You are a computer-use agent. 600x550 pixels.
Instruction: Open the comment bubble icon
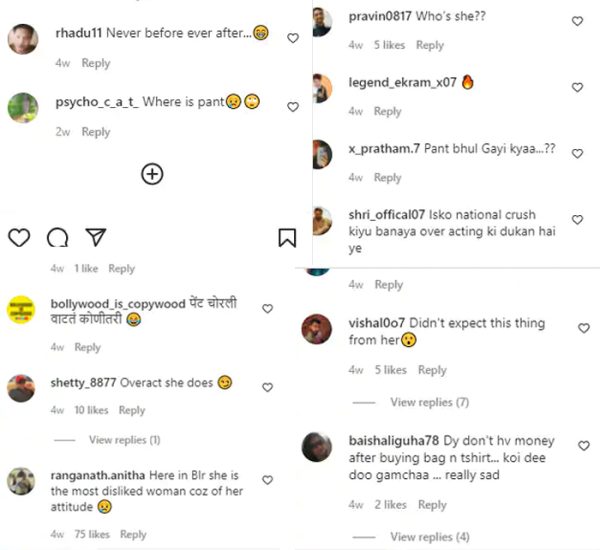point(57,237)
